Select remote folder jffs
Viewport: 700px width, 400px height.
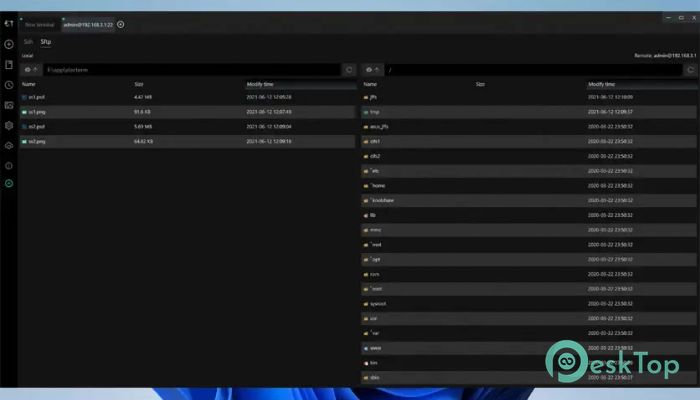(529, 97)
